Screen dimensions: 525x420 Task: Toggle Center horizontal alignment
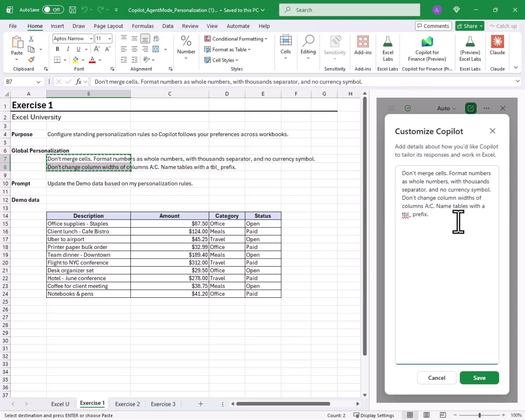coord(135,49)
